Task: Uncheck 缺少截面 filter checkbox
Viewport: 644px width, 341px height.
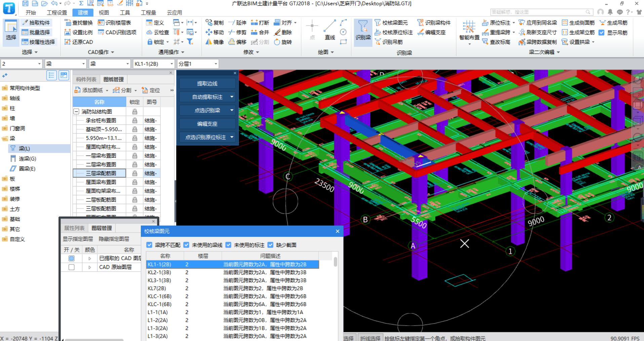Action: (271, 245)
